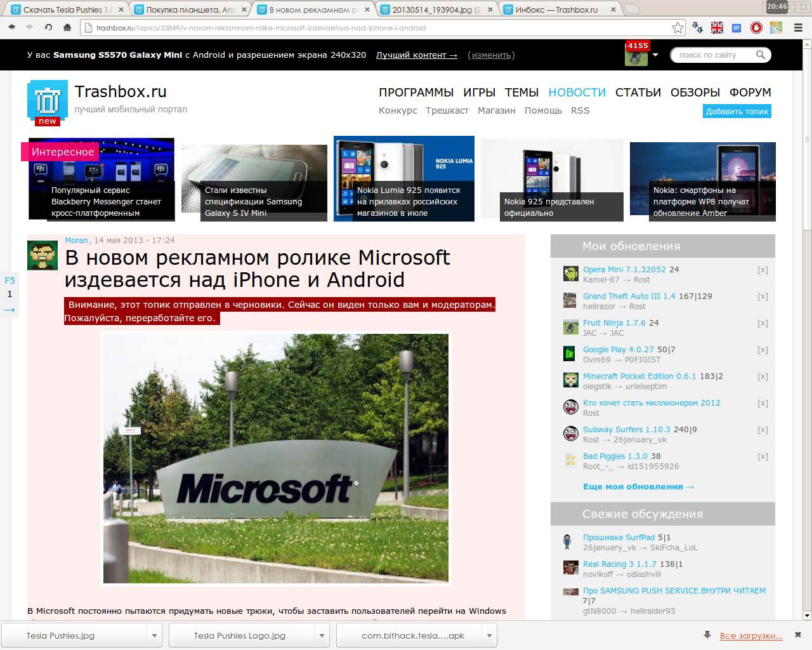Image resolution: width=812 pixels, height=650 pixels.
Task: Open Трешкаст submenu link
Action: click(447, 110)
